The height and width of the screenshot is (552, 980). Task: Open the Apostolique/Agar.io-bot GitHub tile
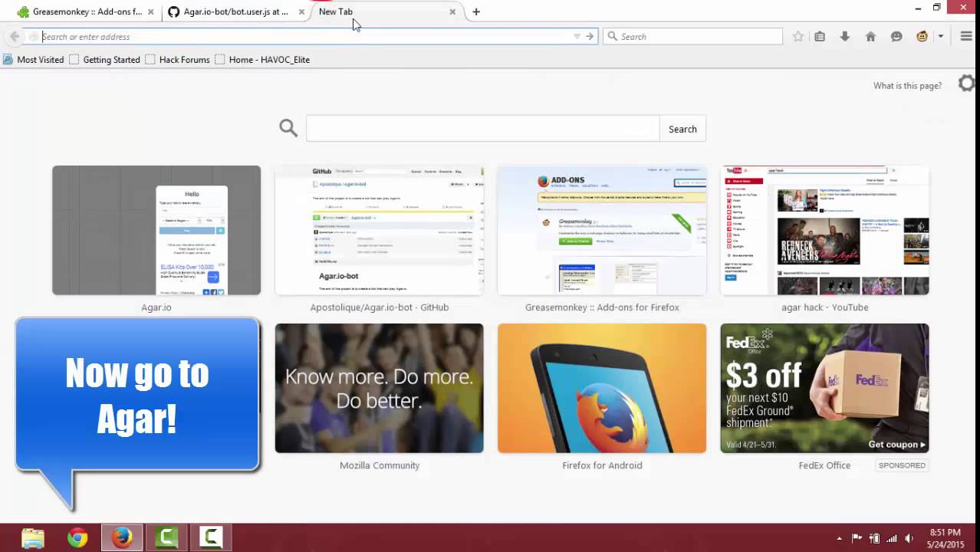(x=380, y=230)
